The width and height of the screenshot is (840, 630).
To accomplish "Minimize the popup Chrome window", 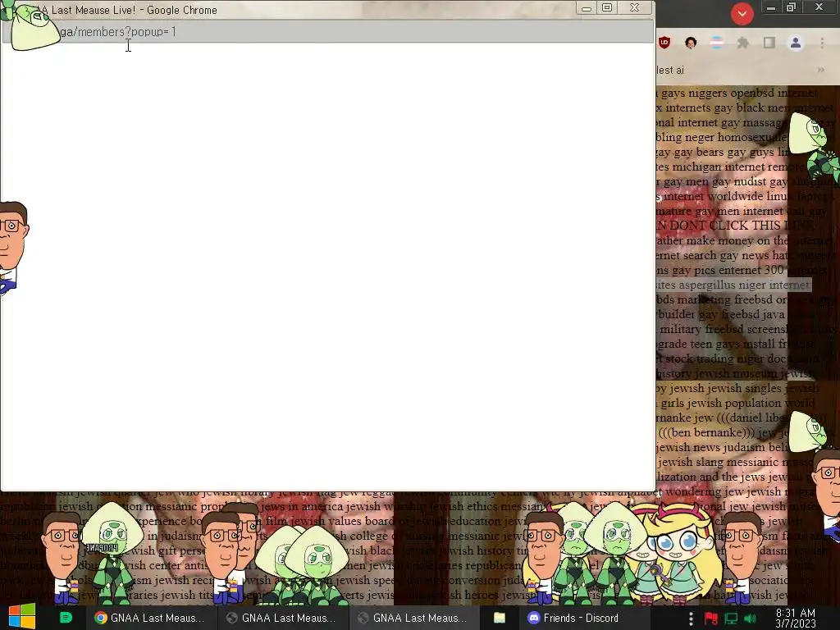I will pos(587,8).
